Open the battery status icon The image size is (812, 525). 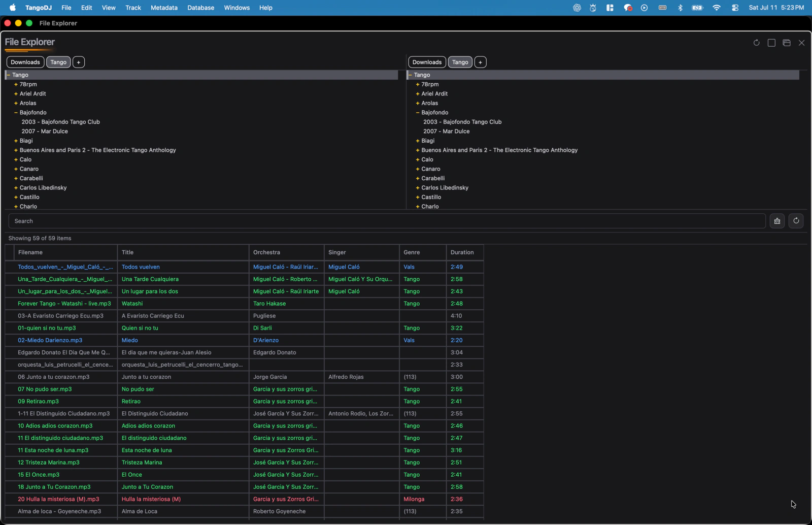pos(698,8)
